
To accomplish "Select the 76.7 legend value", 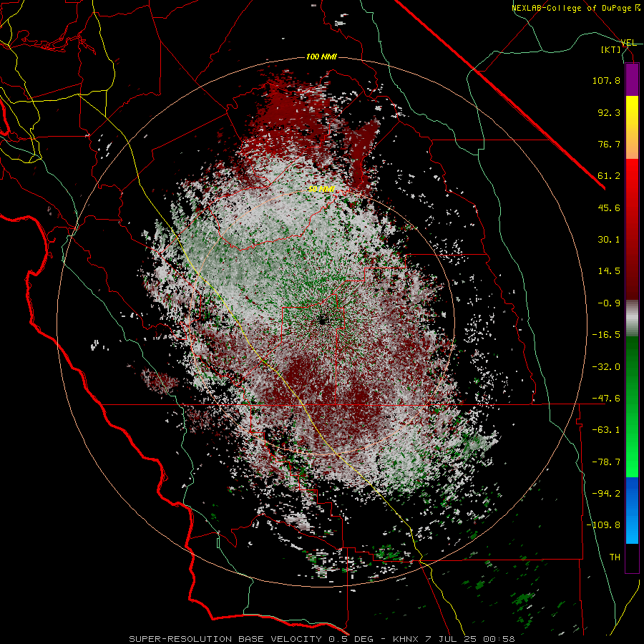I will [609, 144].
